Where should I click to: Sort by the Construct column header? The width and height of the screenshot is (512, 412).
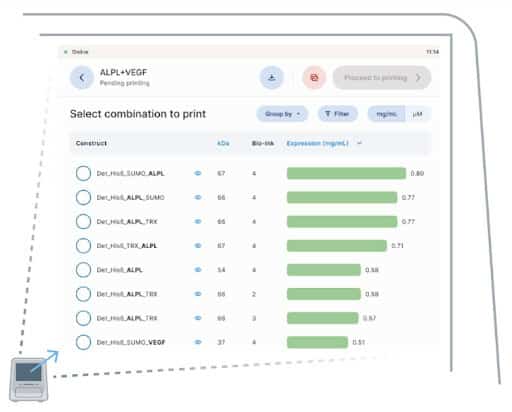click(91, 143)
